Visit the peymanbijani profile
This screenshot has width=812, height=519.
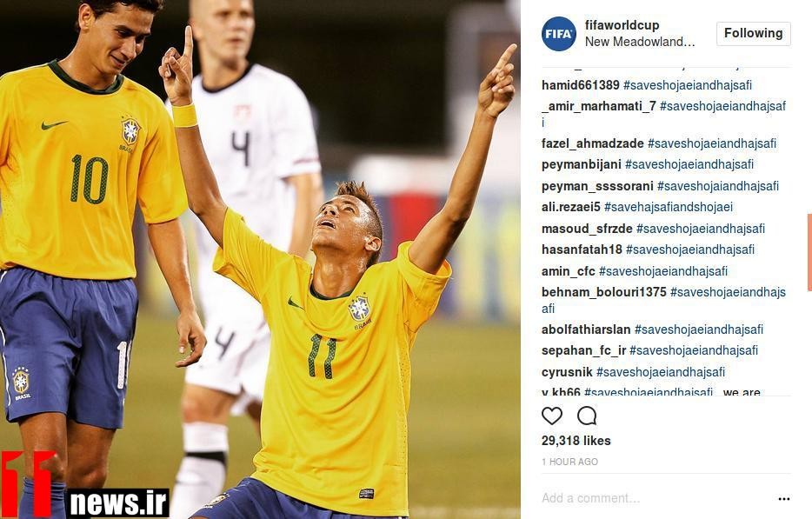581,164
